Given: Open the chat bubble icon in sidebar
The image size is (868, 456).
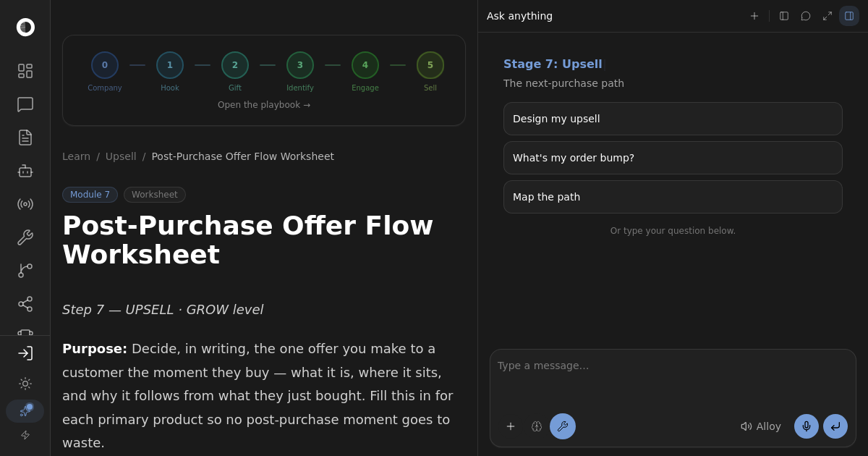Looking at the screenshot, I should tap(25, 104).
